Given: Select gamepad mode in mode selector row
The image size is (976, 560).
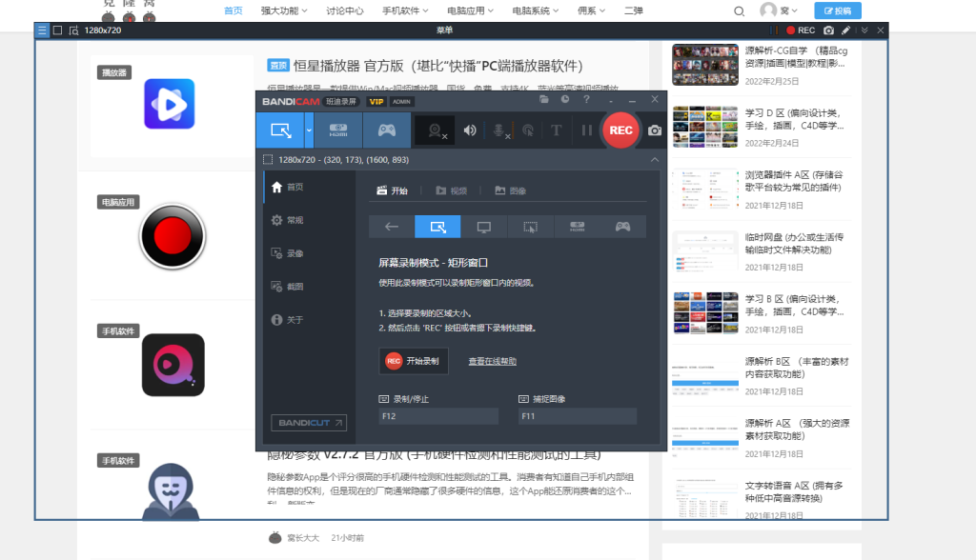Looking at the screenshot, I should pyautogui.click(x=623, y=227).
